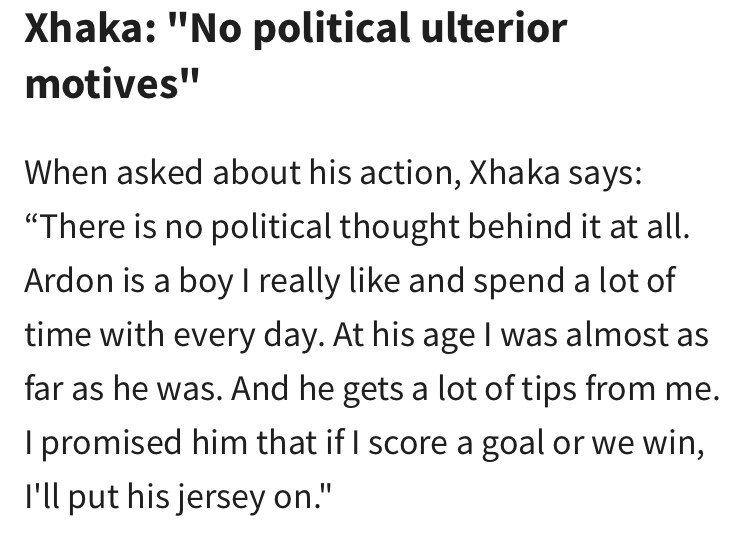Image resolution: width=750 pixels, height=541 pixels.
Task: Click the words "behind it at all."
Action: pos(578,225)
